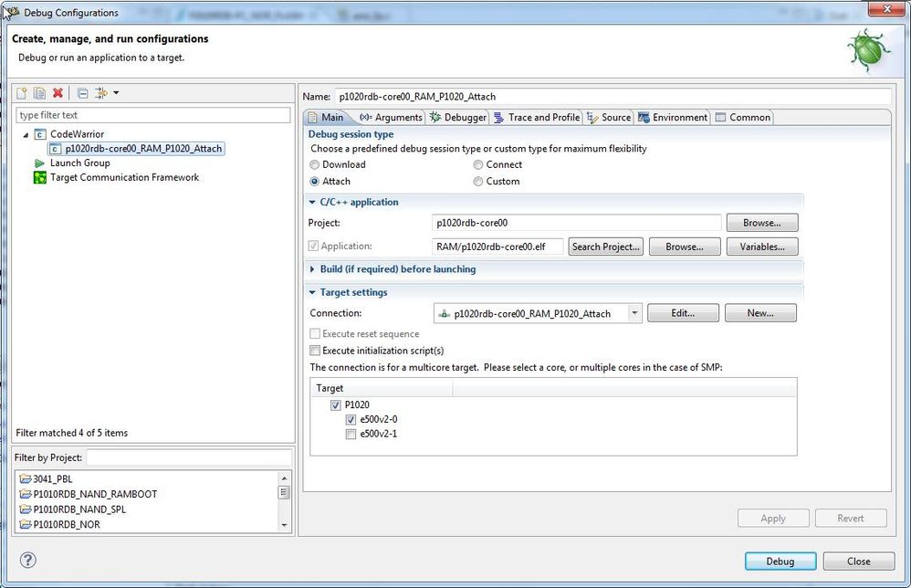
Task: Open the Debugger tab
Action: click(x=458, y=118)
